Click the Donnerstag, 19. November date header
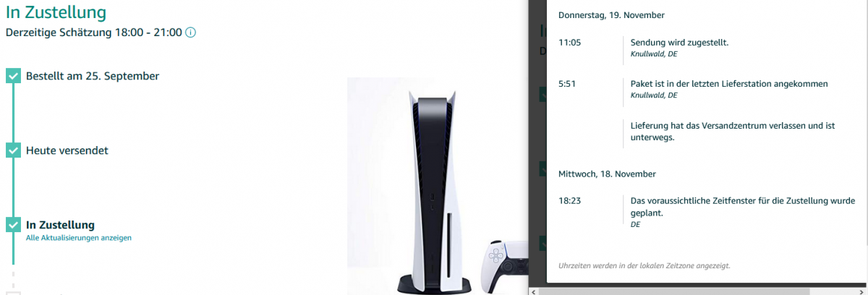This screenshot has height=295, width=868. click(611, 15)
